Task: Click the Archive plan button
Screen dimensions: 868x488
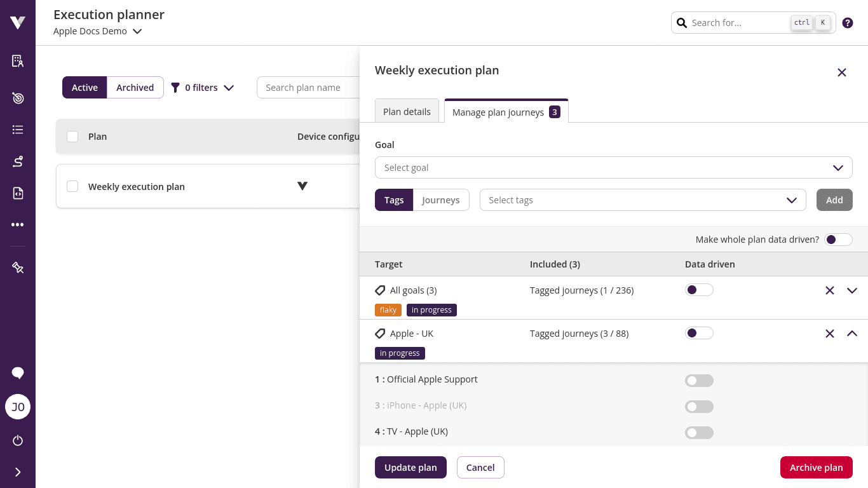Action: [x=816, y=467]
